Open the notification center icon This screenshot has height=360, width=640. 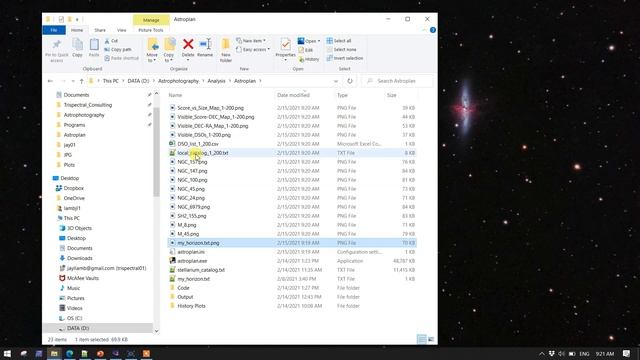[x=627, y=353]
